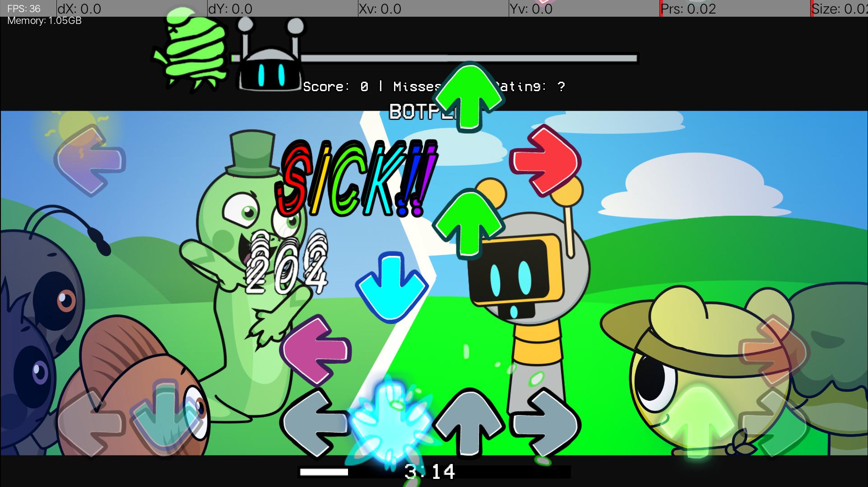Tap the translucent bottom-left left arrow button
The width and height of the screenshot is (868, 487).
tap(90, 423)
